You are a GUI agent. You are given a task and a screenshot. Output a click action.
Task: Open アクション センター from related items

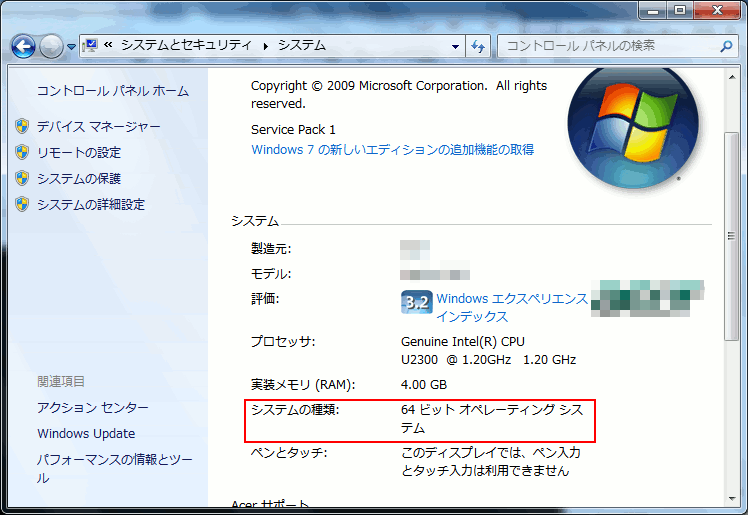point(93,407)
